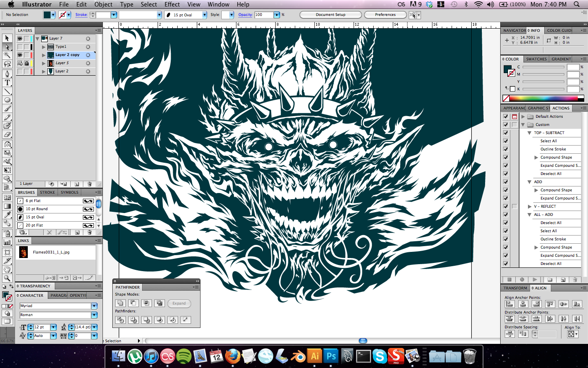Open Photoshop icon in the Dock

(331, 356)
